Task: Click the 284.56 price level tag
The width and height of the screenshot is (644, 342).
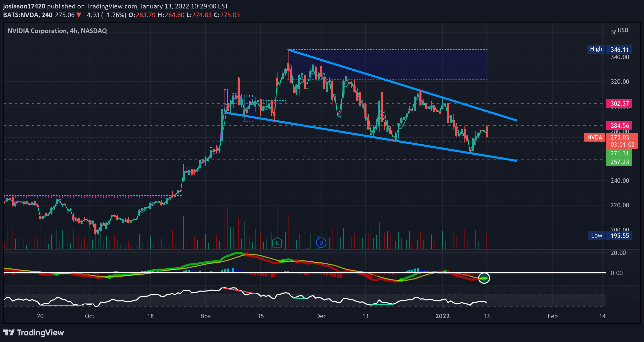Action: click(x=619, y=126)
